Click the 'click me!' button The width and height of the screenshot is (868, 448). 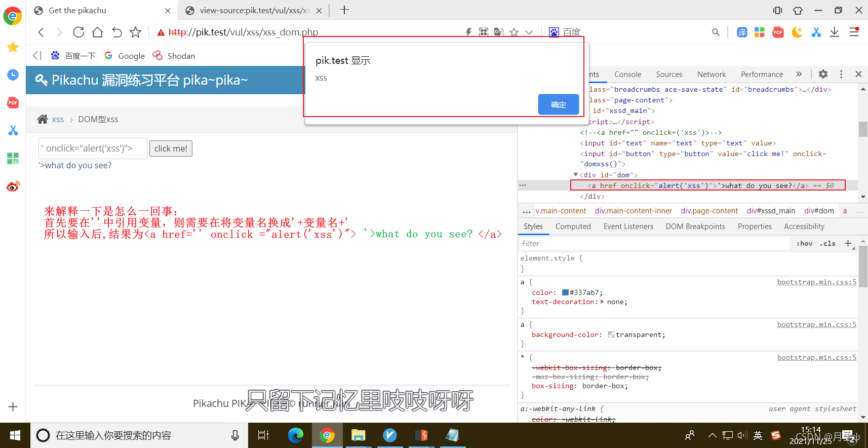click(171, 148)
